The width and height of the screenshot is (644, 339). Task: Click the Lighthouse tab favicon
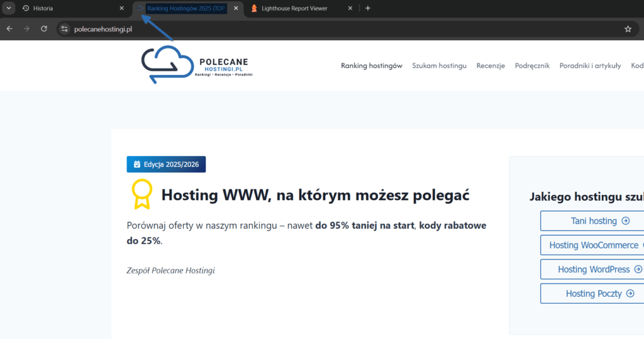click(254, 8)
